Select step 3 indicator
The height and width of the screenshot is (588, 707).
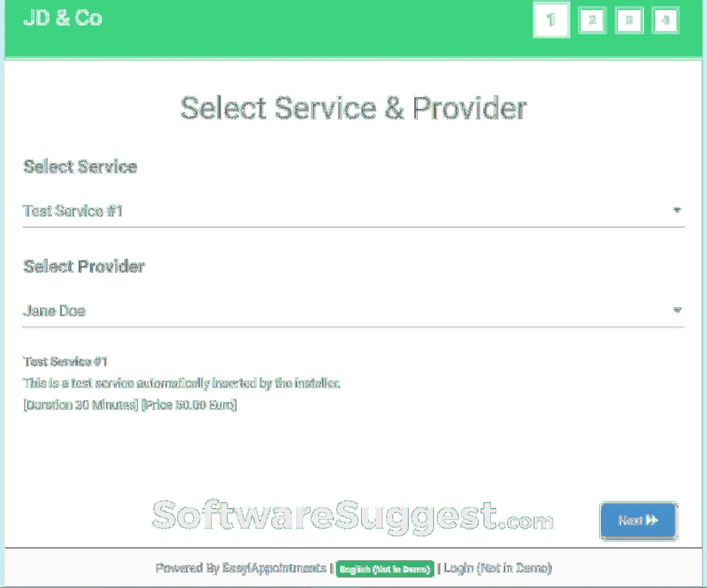click(629, 21)
